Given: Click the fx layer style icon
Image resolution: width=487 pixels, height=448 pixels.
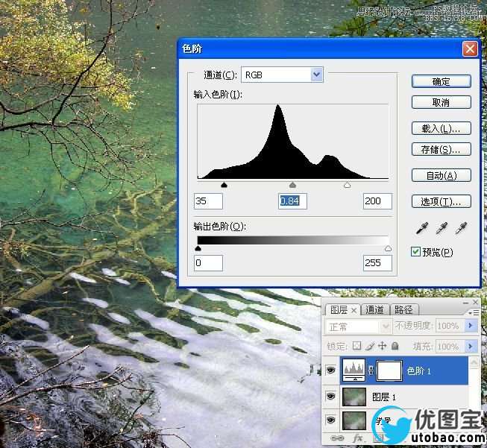Looking at the screenshot, I should click(x=357, y=438).
